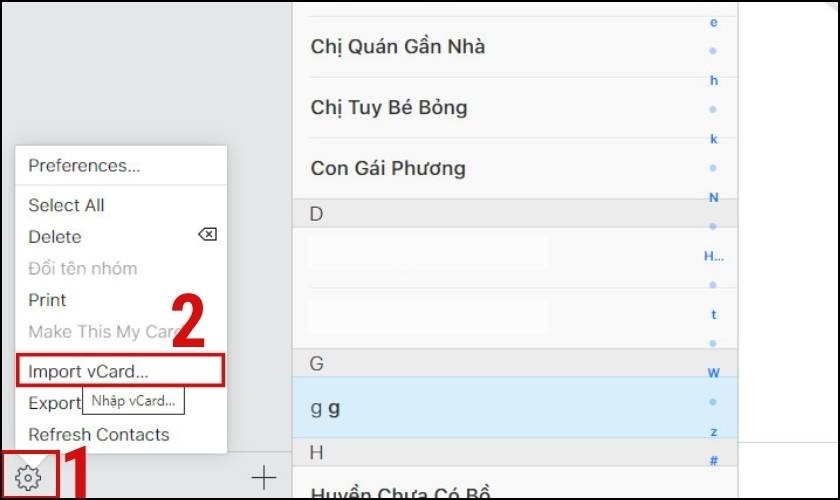
Task: Open Preferences from the menu
Action: 84,166
